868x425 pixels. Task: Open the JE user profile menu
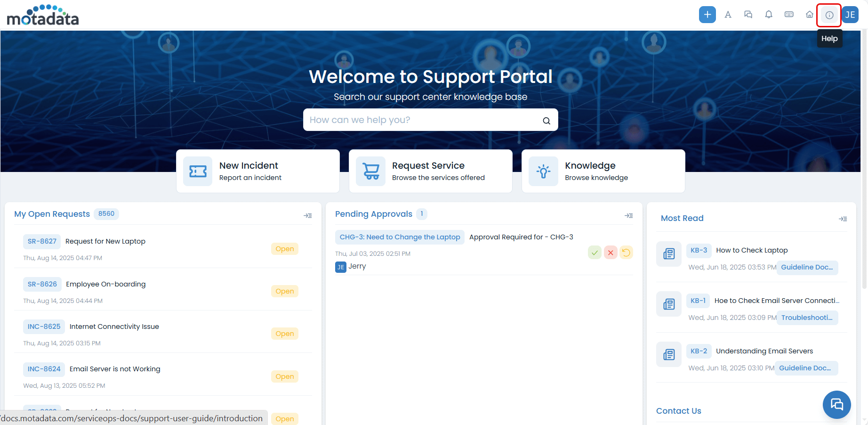(850, 15)
